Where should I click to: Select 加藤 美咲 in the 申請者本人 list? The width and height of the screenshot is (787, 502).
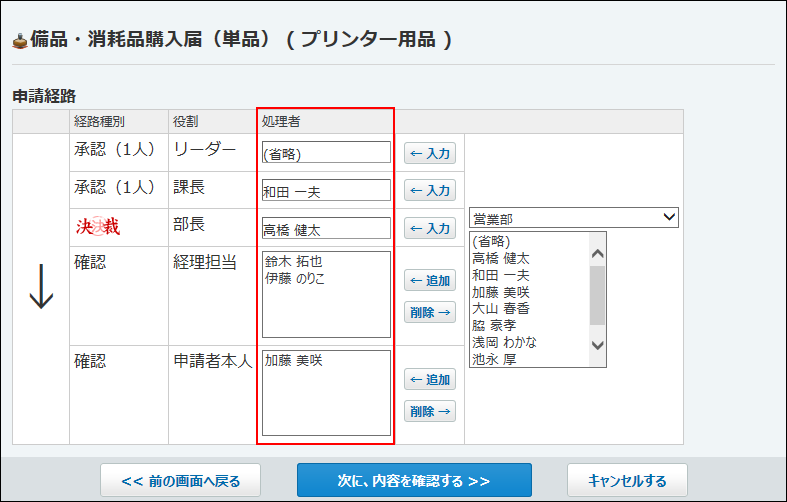tap(294, 360)
